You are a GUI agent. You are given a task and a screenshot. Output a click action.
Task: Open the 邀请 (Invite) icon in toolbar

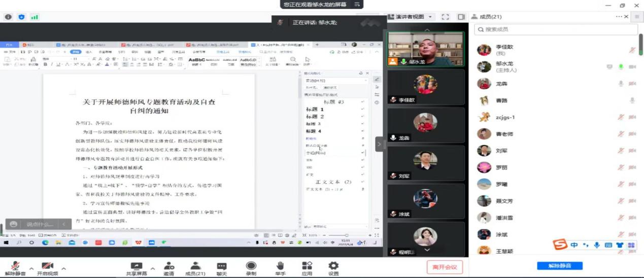point(168,266)
